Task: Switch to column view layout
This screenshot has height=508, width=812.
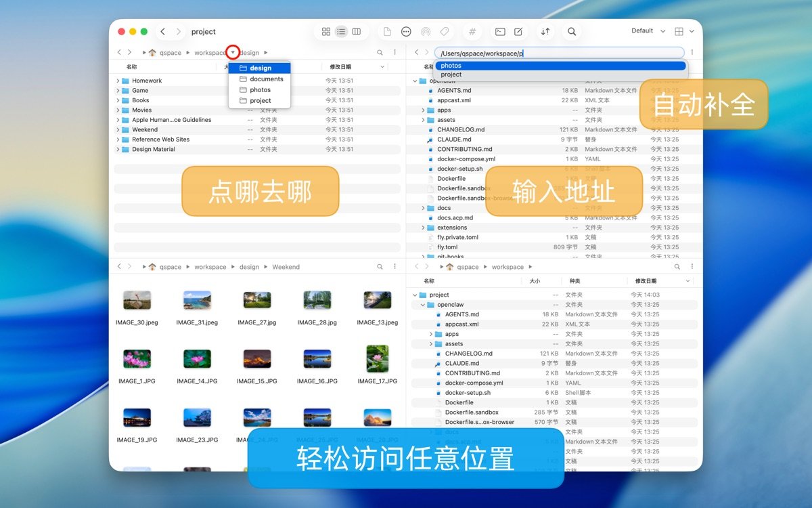Action: pos(357,31)
